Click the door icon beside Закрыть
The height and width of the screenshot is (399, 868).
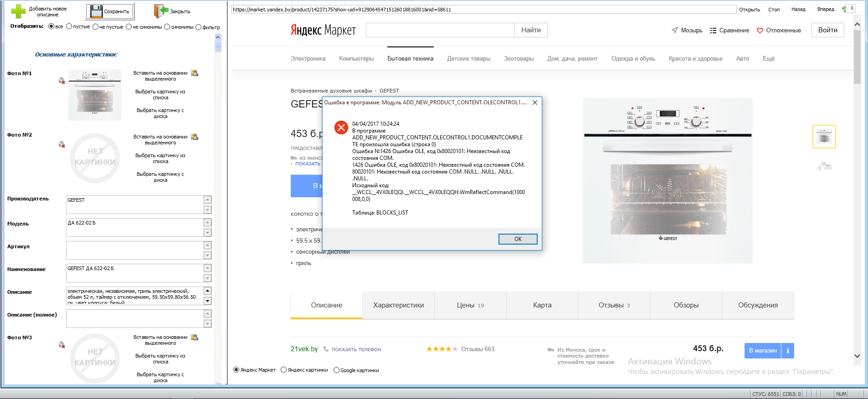click(161, 11)
